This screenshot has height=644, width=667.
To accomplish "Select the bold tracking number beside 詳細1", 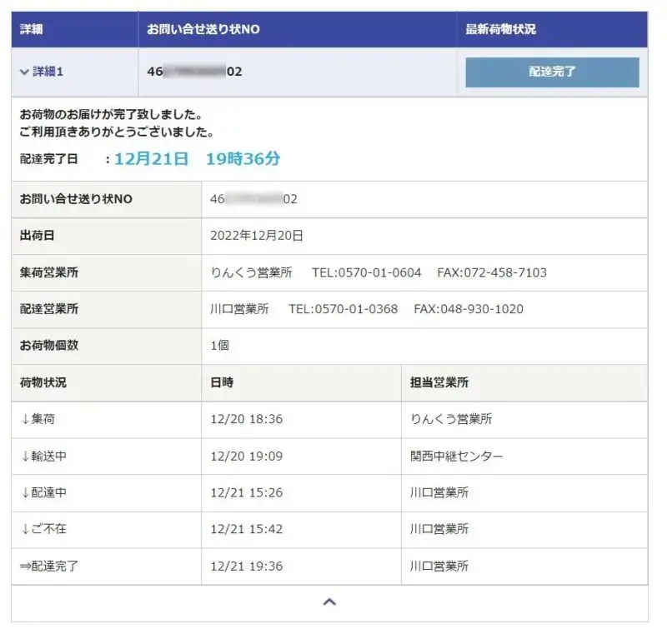I will [194, 72].
